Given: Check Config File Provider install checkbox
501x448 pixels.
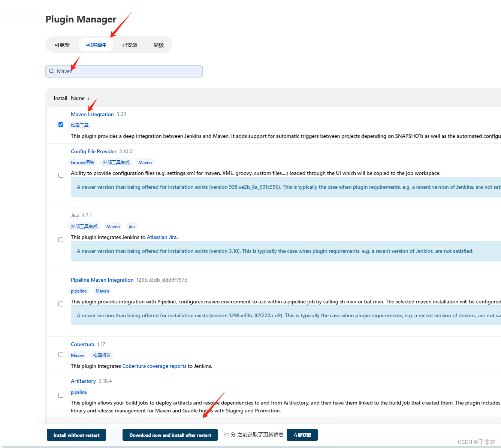Looking at the screenshot, I should pos(61,175).
